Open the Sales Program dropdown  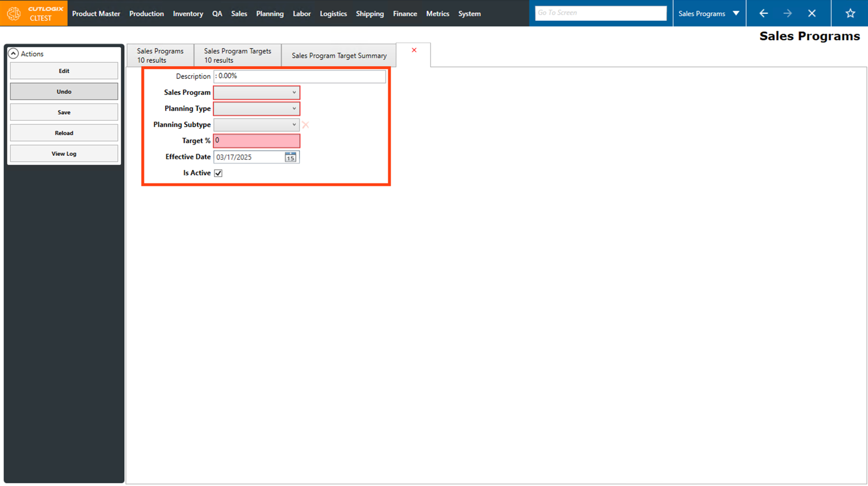coord(257,93)
